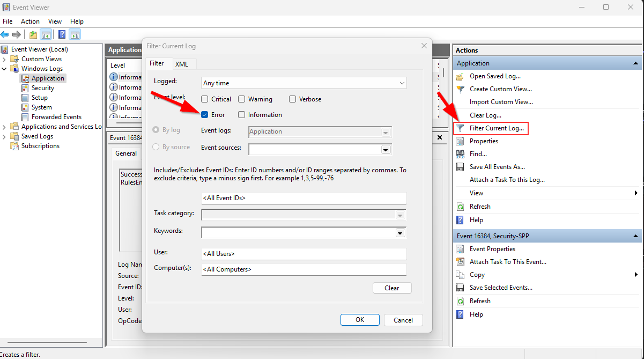
Task: Confirm the filter with OK
Action: click(360, 319)
